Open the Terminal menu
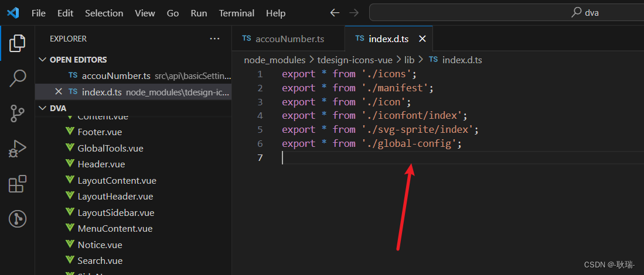 tap(237, 13)
